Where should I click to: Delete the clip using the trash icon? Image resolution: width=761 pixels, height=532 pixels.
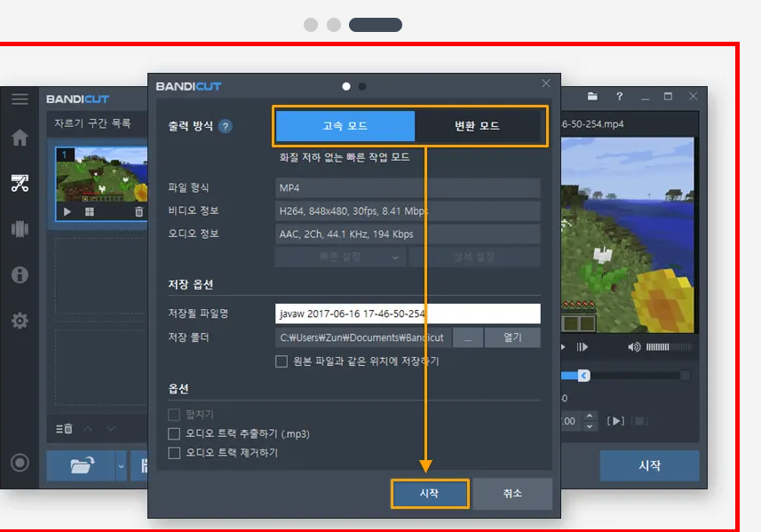(x=139, y=211)
